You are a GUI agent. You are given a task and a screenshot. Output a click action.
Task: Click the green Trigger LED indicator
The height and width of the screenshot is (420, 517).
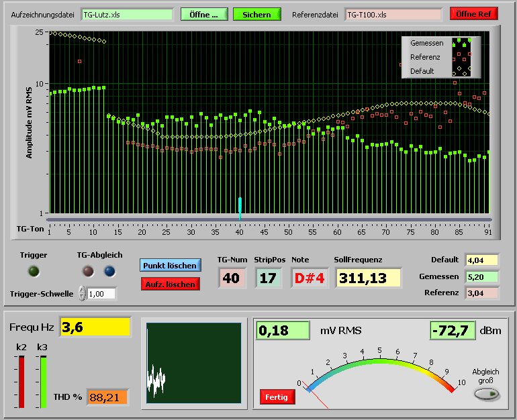tap(34, 271)
